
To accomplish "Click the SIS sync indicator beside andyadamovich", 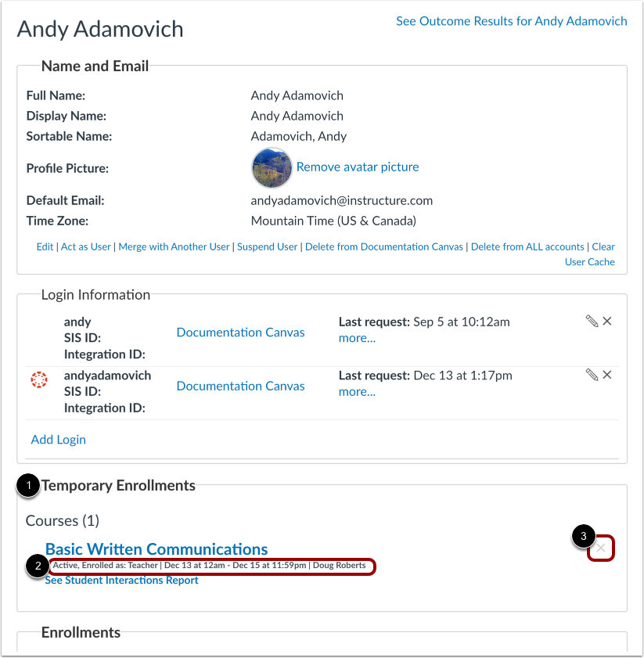I will click(x=39, y=380).
